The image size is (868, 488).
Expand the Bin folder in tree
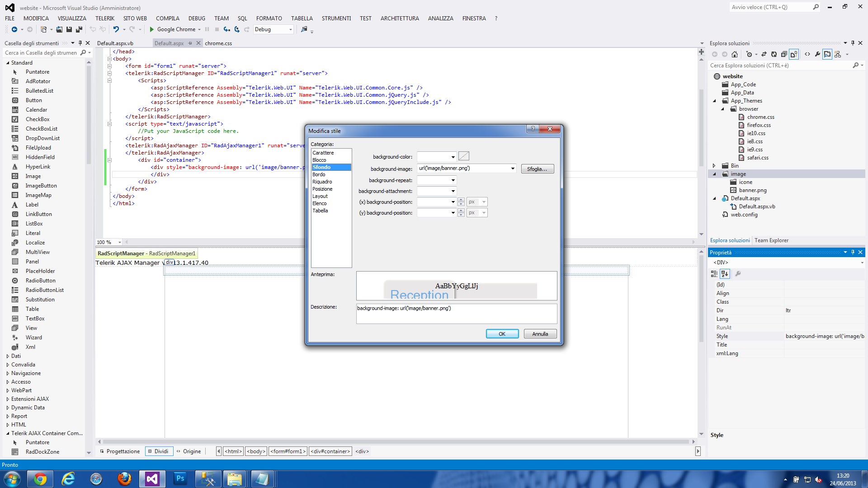click(714, 166)
